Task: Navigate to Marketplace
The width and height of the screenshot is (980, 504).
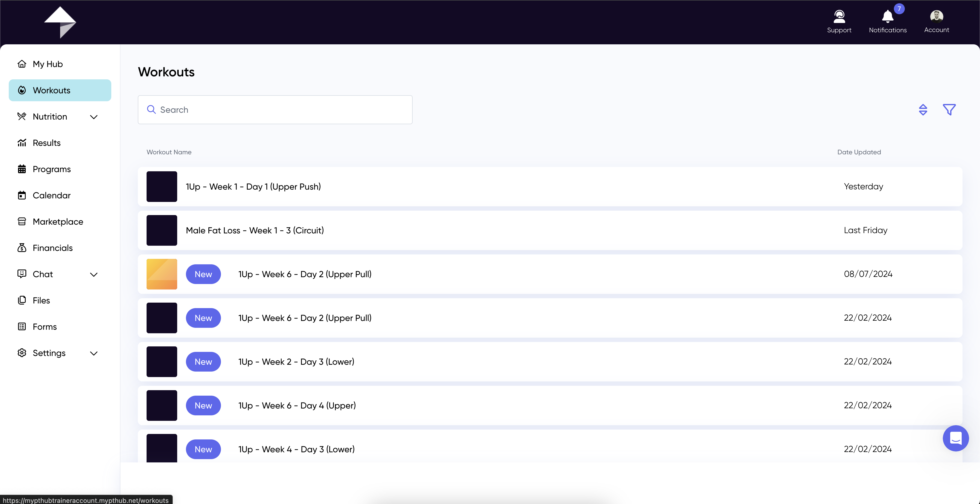Action: (x=58, y=222)
